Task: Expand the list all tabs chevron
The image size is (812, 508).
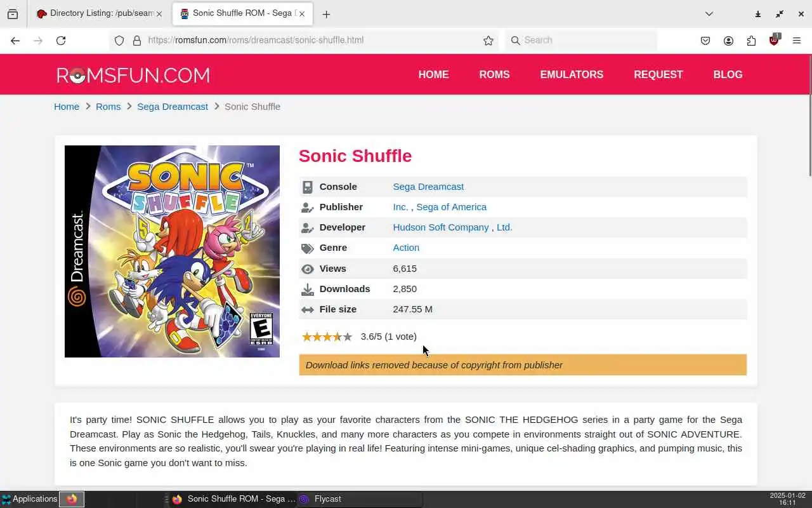Action: pos(709,14)
